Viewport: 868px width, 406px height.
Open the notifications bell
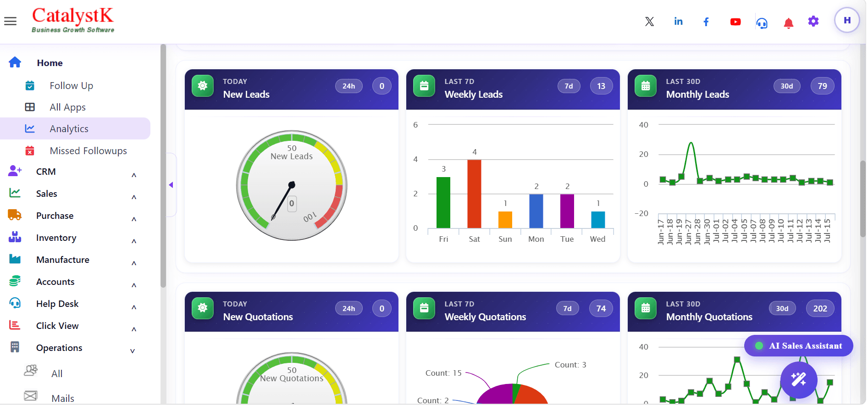788,23
